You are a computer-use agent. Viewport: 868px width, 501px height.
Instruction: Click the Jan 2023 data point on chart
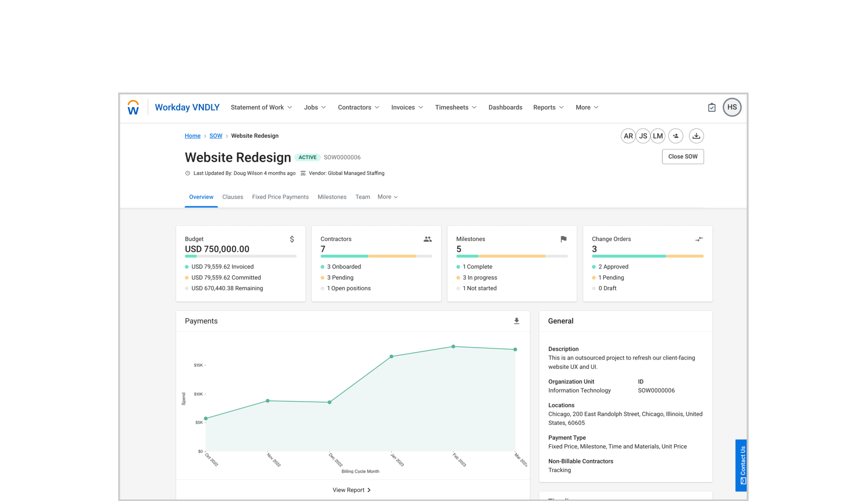point(391,356)
